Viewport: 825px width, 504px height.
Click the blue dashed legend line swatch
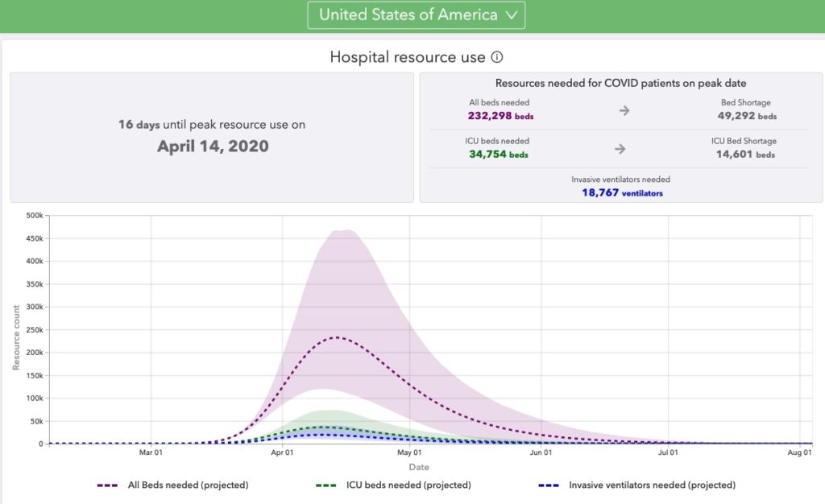(x=549, y=485)
